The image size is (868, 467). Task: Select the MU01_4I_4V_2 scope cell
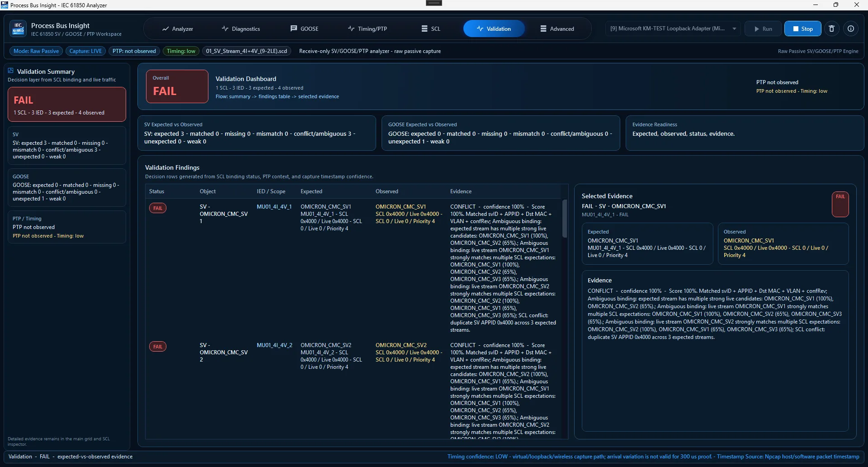tap(274, 345)
